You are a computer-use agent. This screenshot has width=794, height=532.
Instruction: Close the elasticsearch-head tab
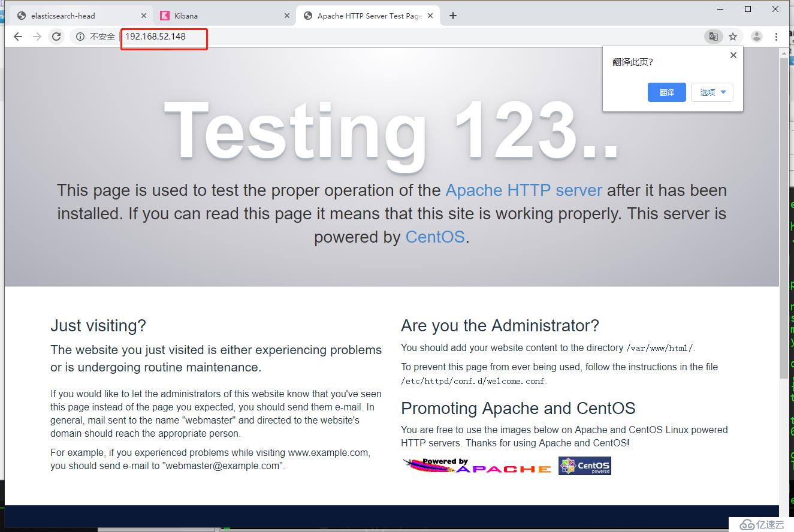click(144, 16)
